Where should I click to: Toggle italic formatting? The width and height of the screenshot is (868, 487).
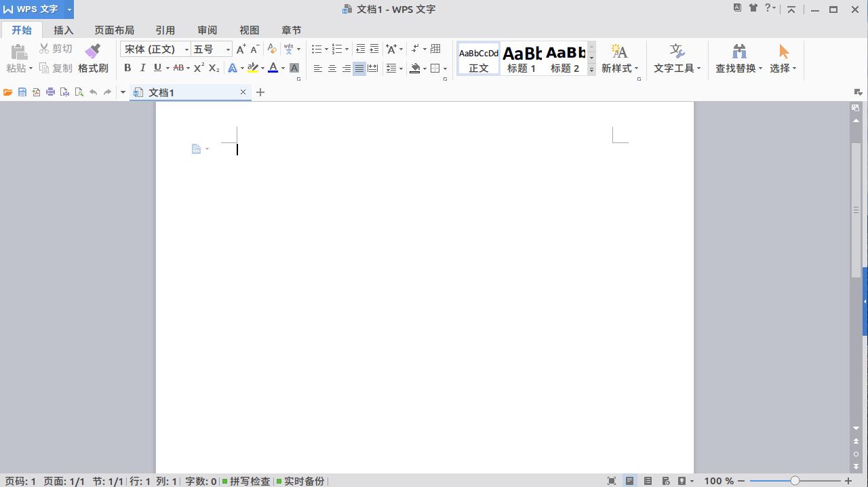[142, 68]
